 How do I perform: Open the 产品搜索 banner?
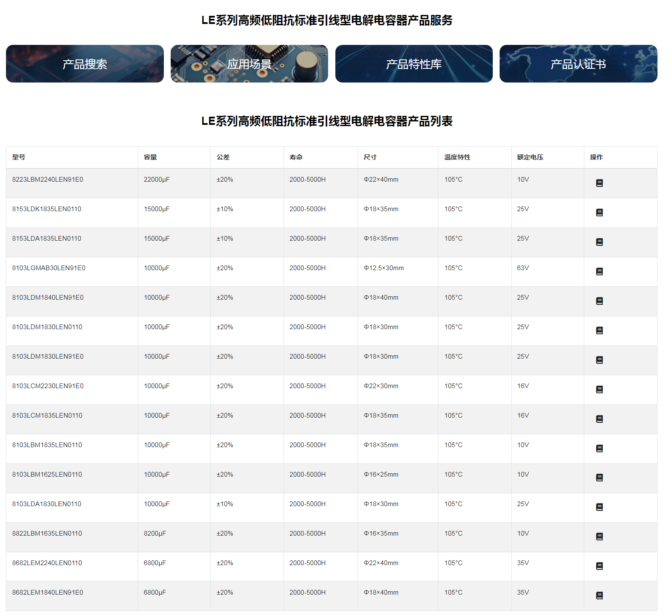(x=85, y=64)
